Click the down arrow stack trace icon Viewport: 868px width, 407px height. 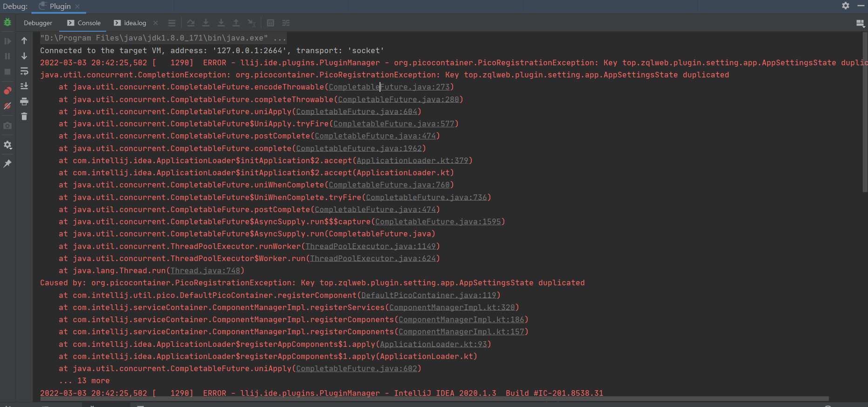tap(24, 56)
